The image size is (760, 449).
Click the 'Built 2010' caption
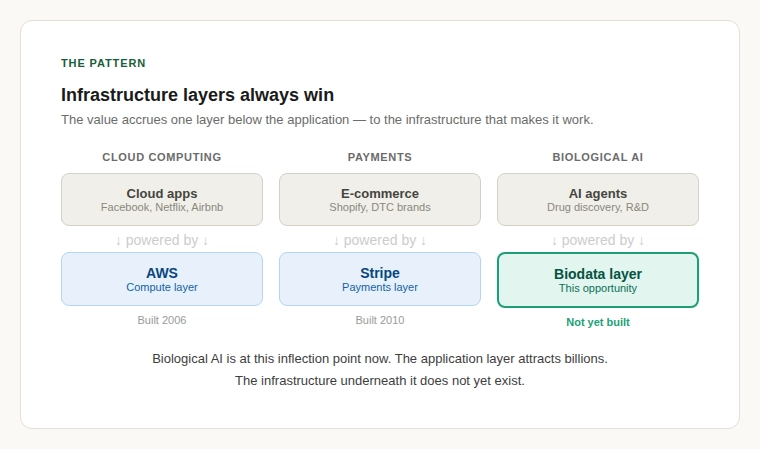[x=380, y=320]
